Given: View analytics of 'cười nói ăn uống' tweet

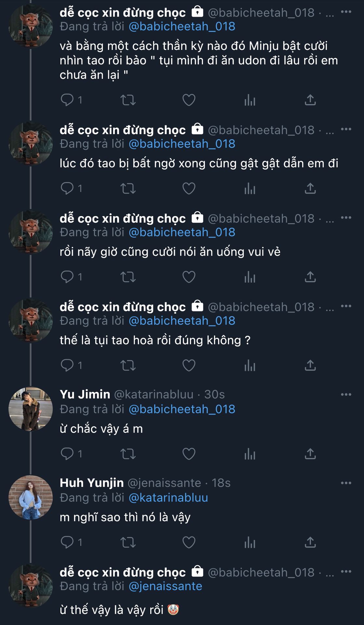Looking at the screenshot, I should click(x=249, y=277).
